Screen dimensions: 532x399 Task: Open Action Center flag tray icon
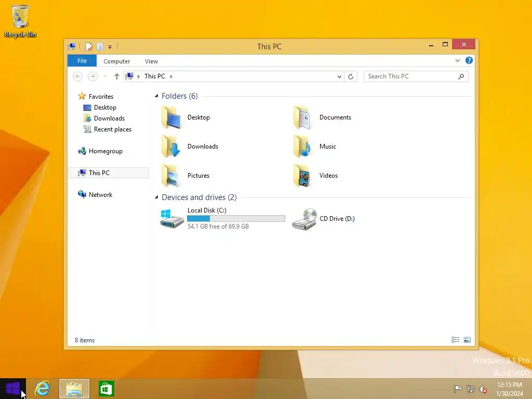[458, 389]
